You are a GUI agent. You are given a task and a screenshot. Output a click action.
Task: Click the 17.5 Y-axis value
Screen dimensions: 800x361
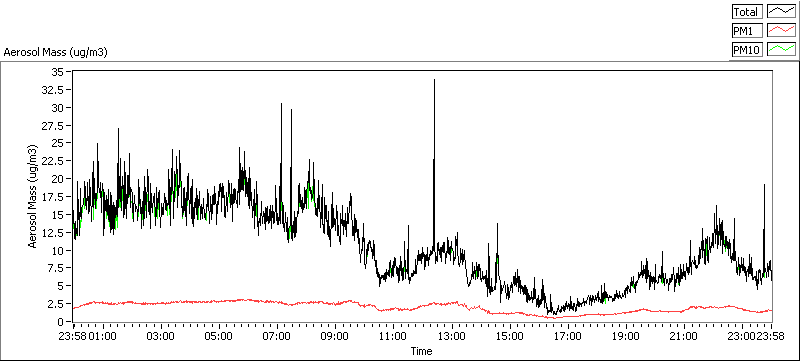coord(54,197)
